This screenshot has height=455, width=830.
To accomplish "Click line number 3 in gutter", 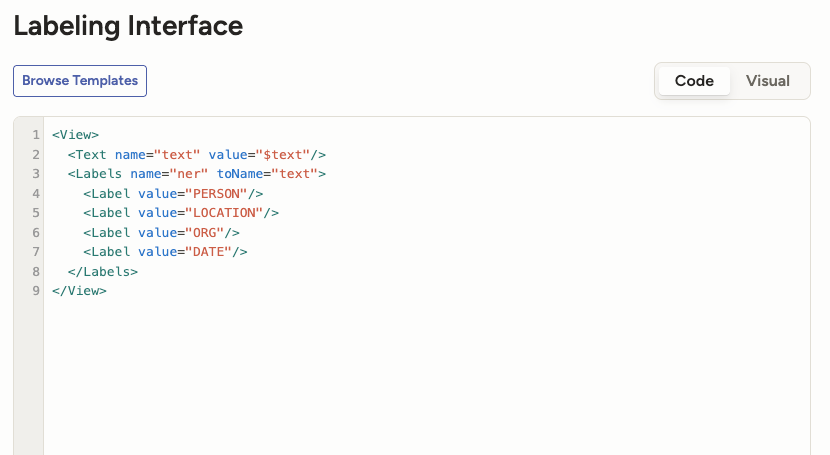I will [x=35, y=174].
